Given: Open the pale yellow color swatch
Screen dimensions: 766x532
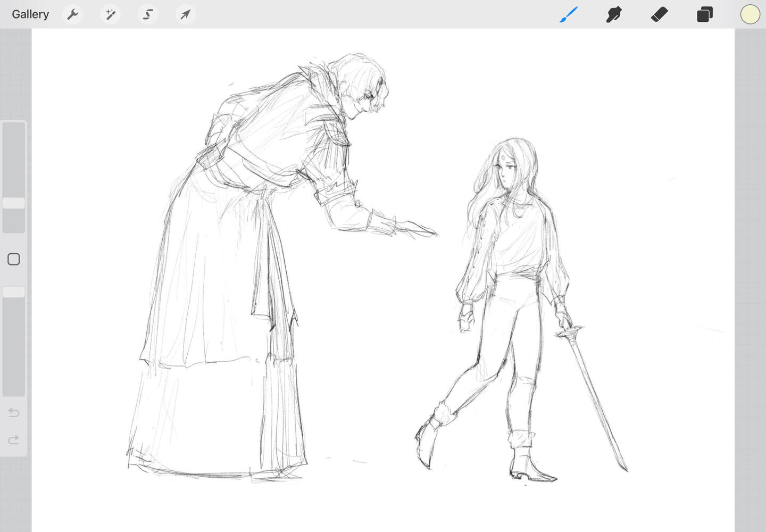Looking at the screenshot, I should (750, 14).
